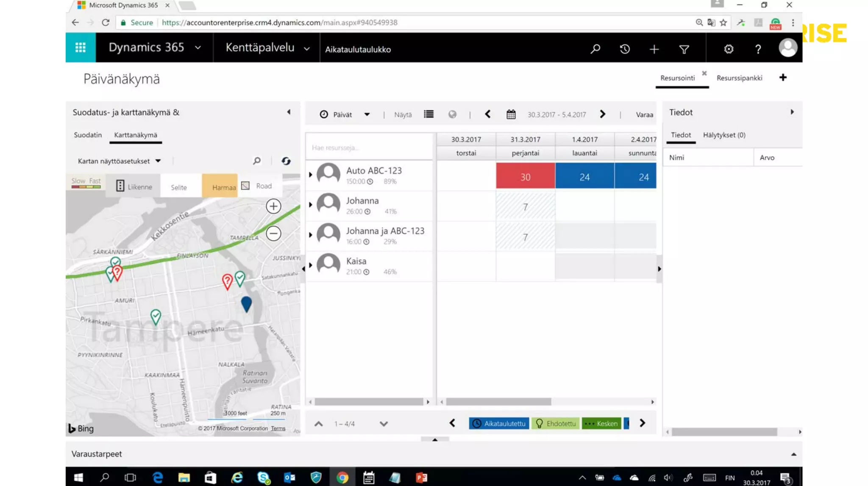Click Terms link on map

pyautogui.click(x=278, y=428)
